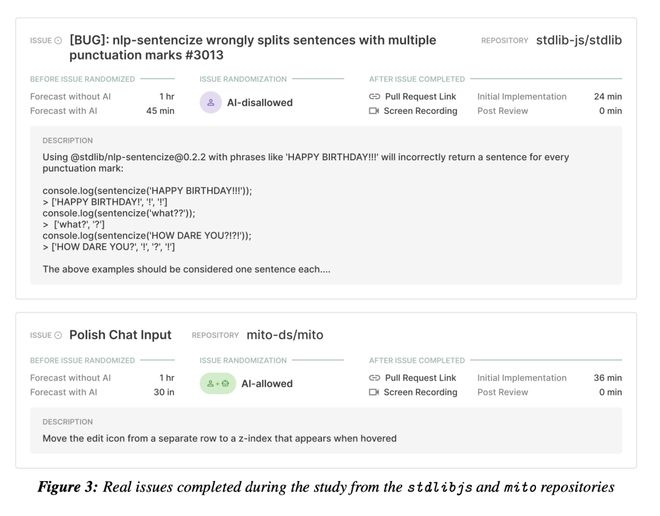
Task: Click the issue icon beside Polish Chat Input
Action: [x=57, y=335]
